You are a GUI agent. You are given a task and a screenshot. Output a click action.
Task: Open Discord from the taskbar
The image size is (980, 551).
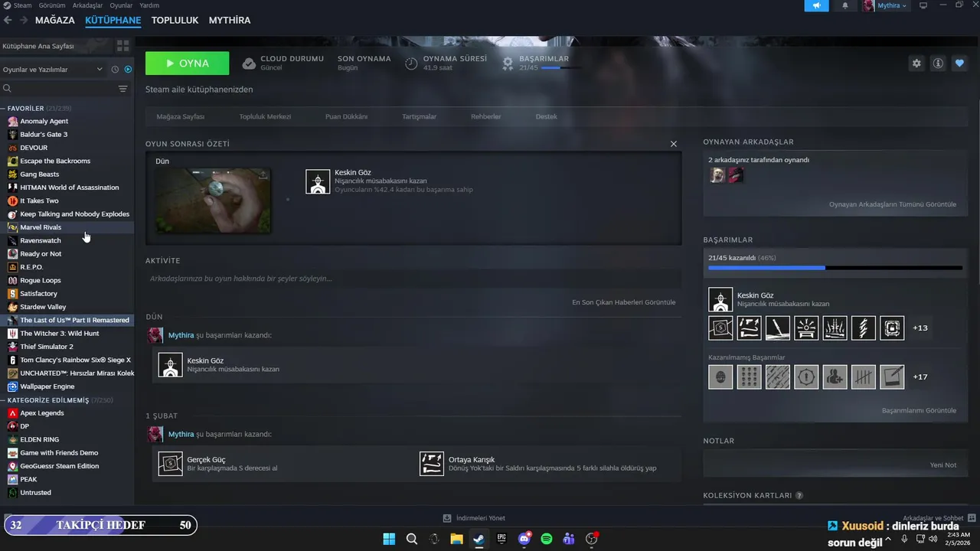[524, 539]
